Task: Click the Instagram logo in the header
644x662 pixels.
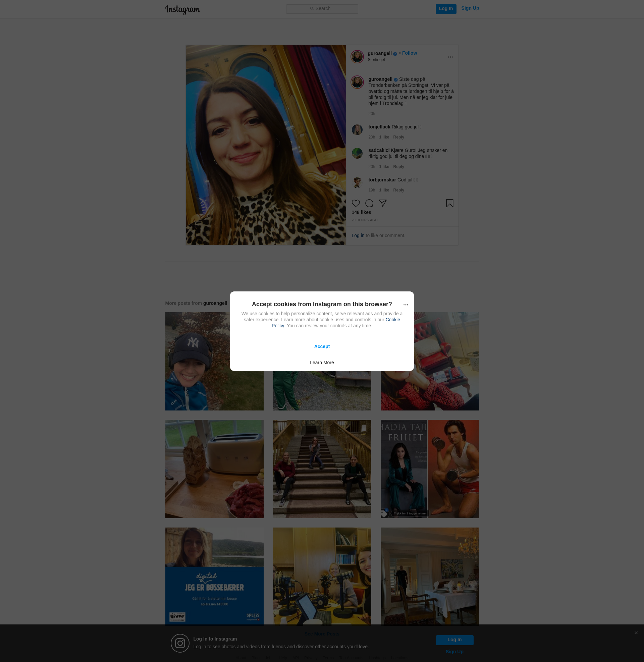Action: [x=182, y=9]
